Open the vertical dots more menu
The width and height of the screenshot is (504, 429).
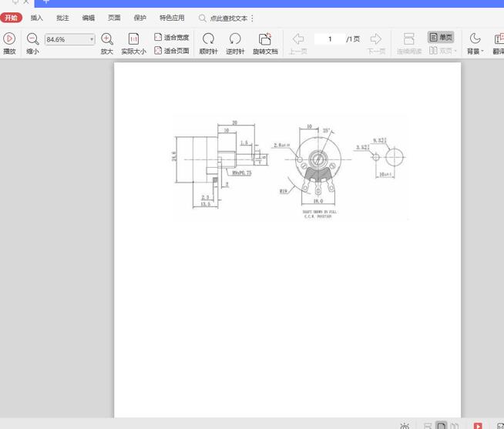[x=252, y=18]
